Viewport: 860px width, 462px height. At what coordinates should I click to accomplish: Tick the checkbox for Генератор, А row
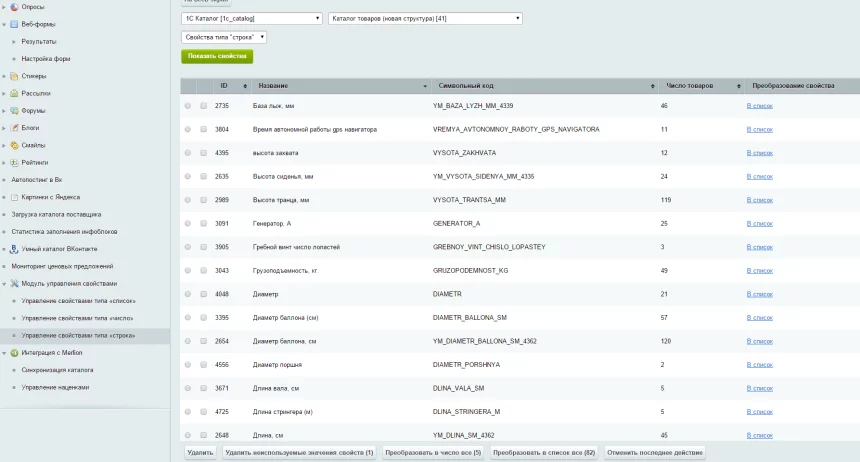click(x=203, y=223)
